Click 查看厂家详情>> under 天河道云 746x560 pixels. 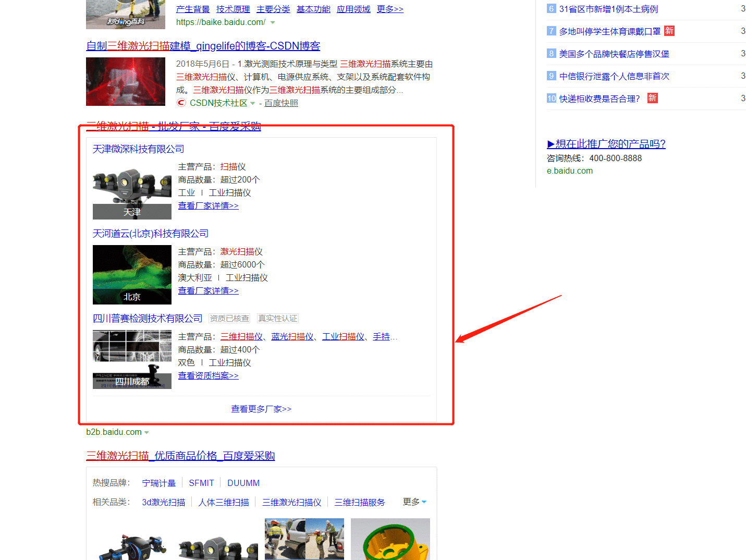(208, 291)
